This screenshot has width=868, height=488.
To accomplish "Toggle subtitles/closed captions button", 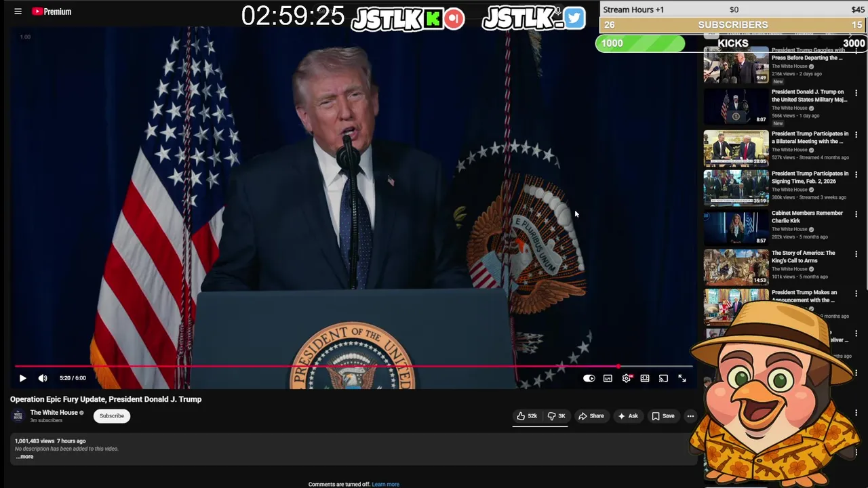I will pos(608,378).
